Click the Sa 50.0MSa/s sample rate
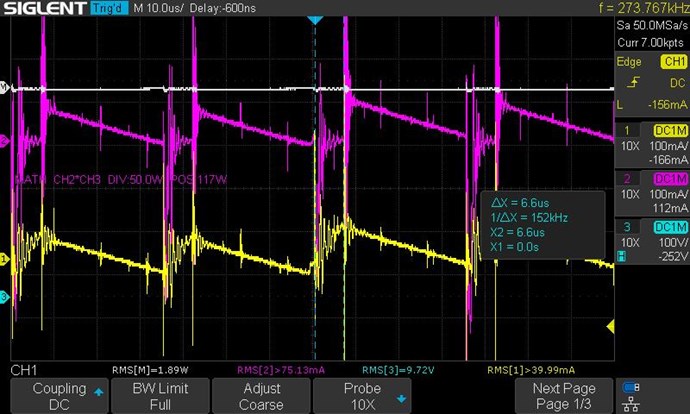This screenshot has height=414, width=690. pyautogui.click(x=652, y=25)
